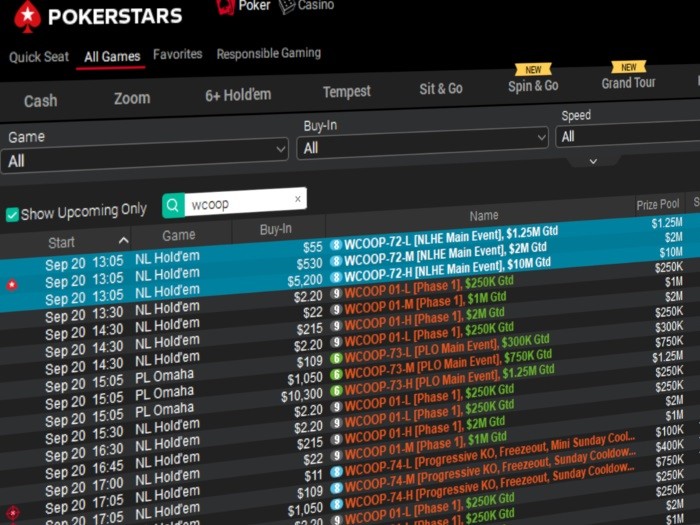This screenshot has width=700, height=525.
Task: Select the Sit & Go tab
Action: 441,89
